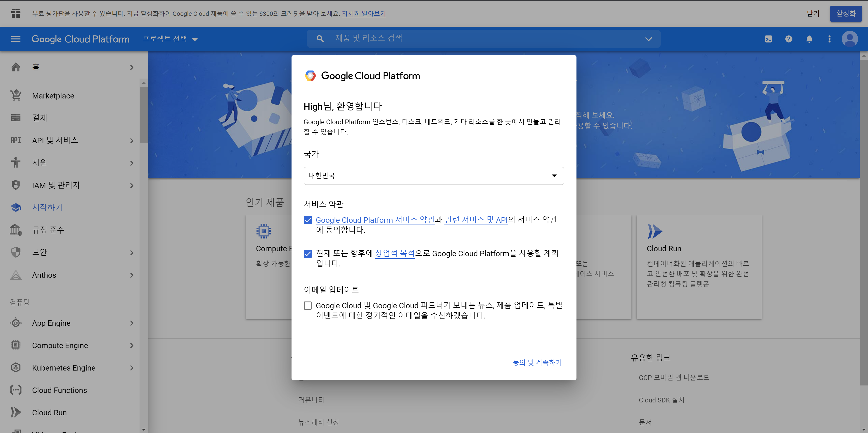Screen dimensions: 868x433
Task: Click the Marketplace shopping cart icon
Action: point(16,96)
